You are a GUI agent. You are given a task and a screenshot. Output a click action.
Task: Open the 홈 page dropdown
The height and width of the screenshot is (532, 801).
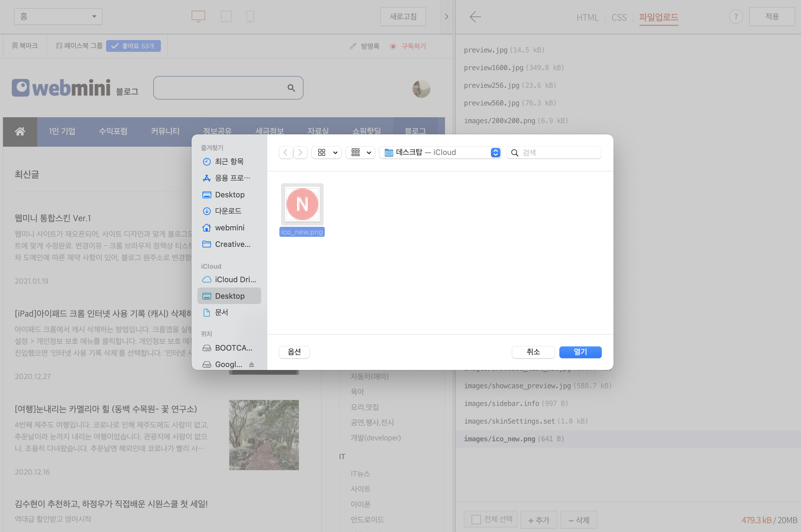point(58,16)
